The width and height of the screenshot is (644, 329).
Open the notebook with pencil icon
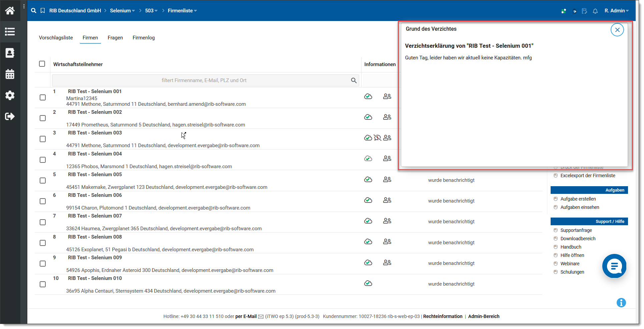coord(584,11)
